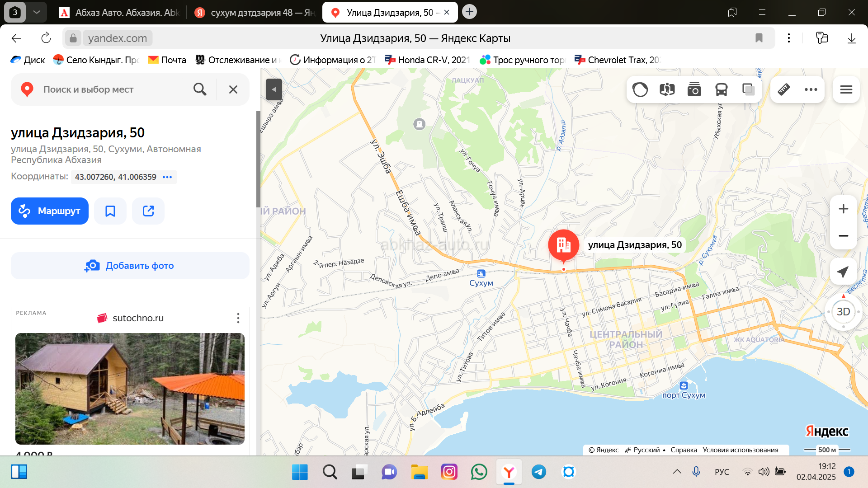This screenshot has height=488, width=868.
Task: Open user photos on map
Action: coord(694,89)
